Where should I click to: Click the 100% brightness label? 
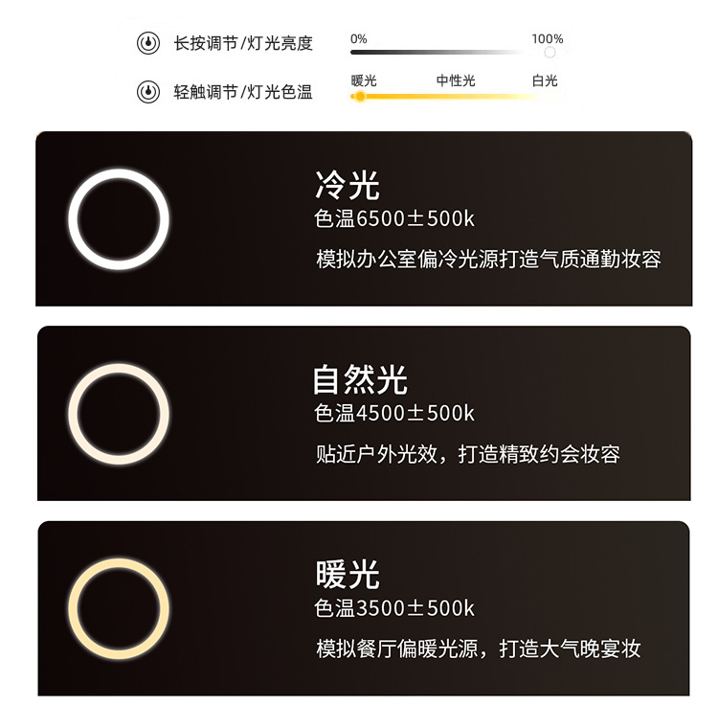(x=547, y=39)
